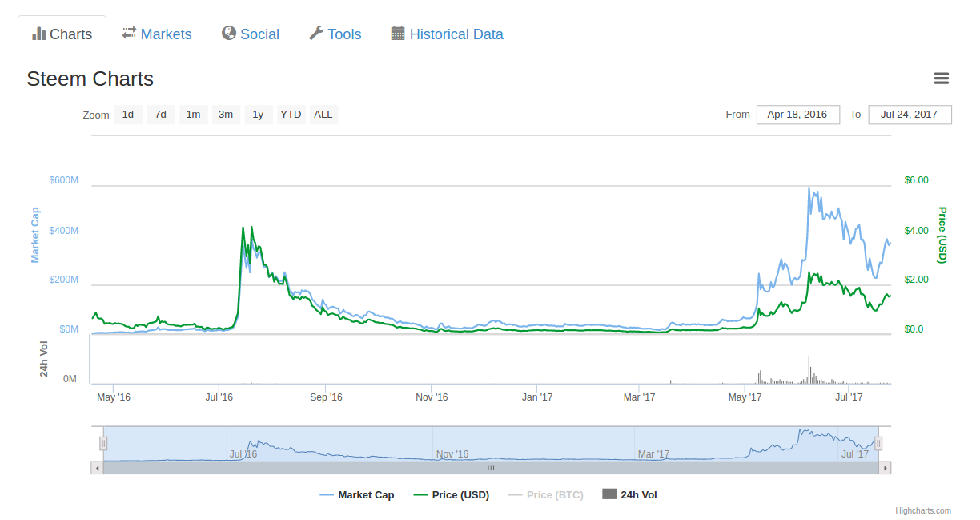Click the May '17 x-axis label
Screen dimensions: 980x520
pos(745,397)
